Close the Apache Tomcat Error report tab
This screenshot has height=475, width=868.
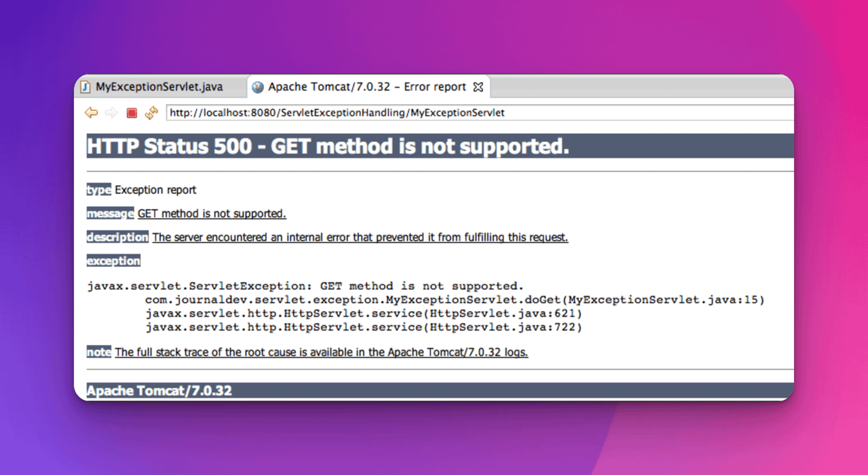point(477,87)
